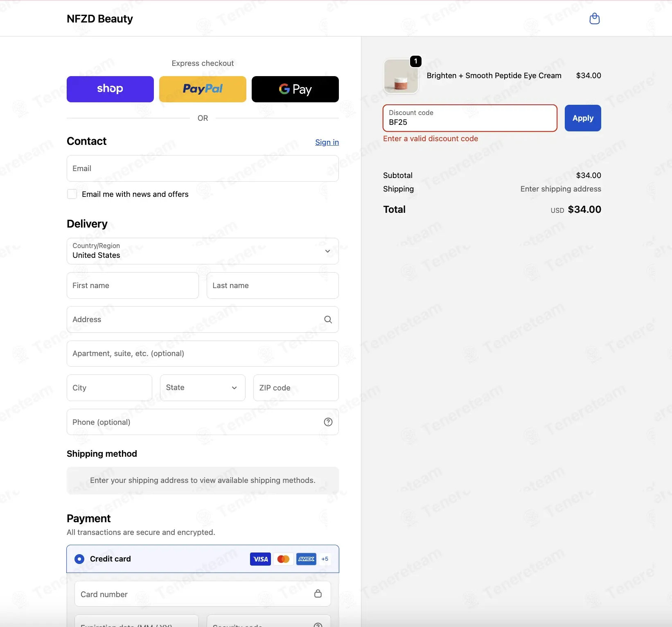Pay with Shop express checkout
Image resolution: width=672 pixels, height=627 pixels.
tap(110, 89)
